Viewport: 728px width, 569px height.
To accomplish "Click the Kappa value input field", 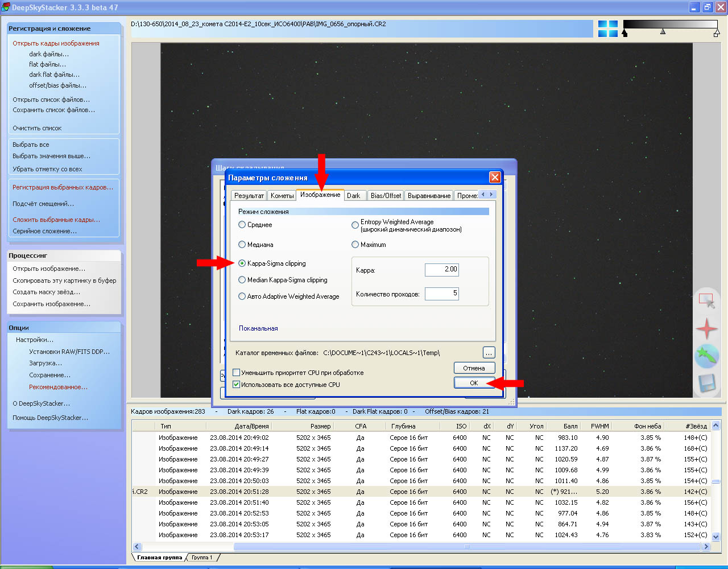I will [x=441, y=269].
